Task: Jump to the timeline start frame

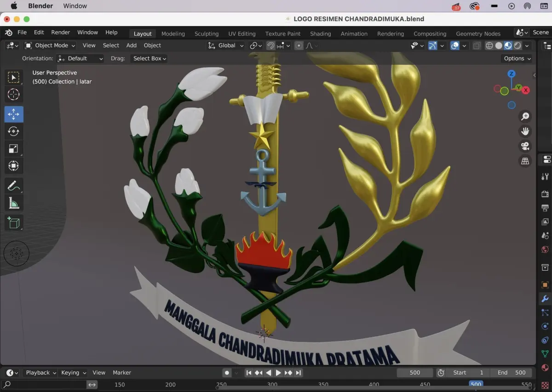Action: pos(249,373)
